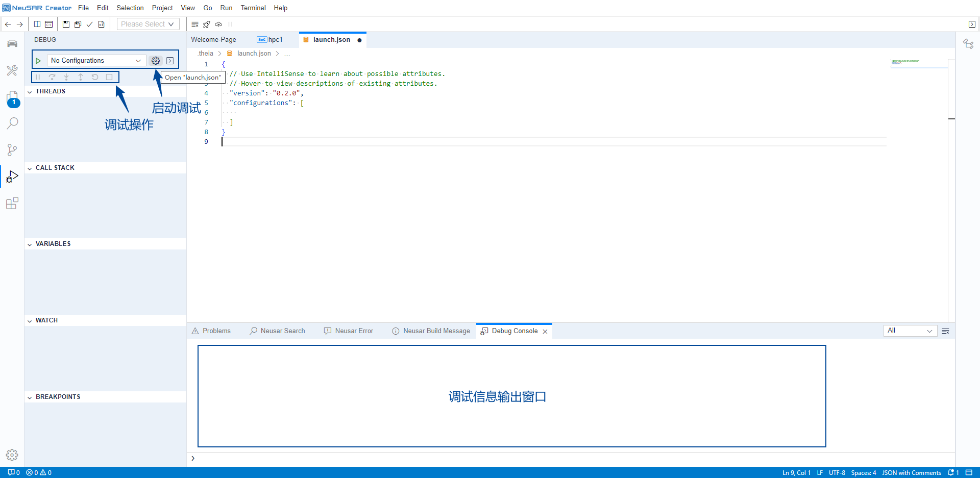This screenshot has width=980, height=478.
Task: Open the All filter dropdown
Action: pyautogui.click(x=910, y=331)
